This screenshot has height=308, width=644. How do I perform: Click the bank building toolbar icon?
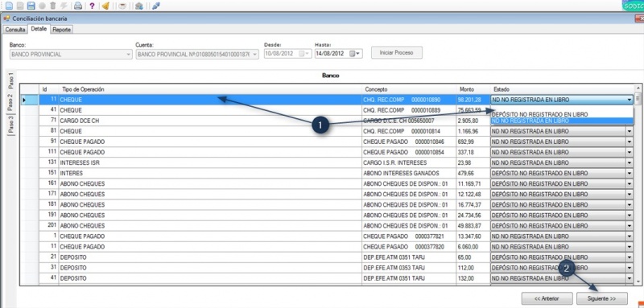click(x=139, y=6)
